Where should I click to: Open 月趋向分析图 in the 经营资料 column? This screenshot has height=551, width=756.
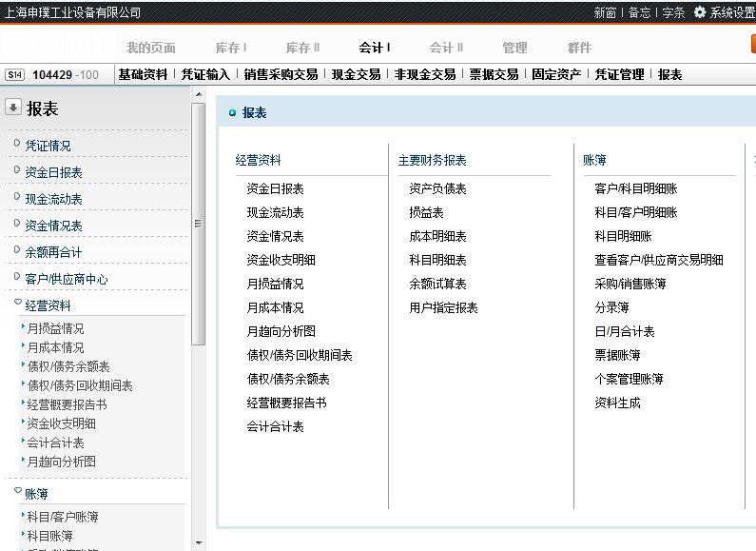(x=281, y=331)
